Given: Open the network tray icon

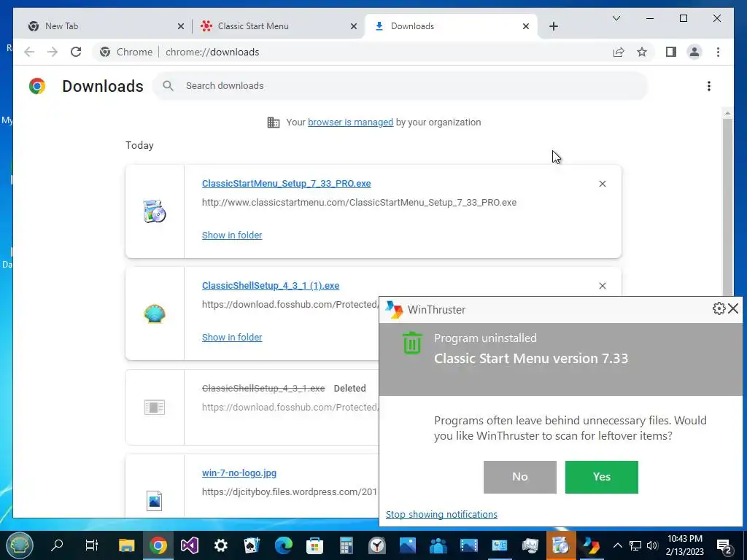Looking at the screenshot, I should (635, 545).
